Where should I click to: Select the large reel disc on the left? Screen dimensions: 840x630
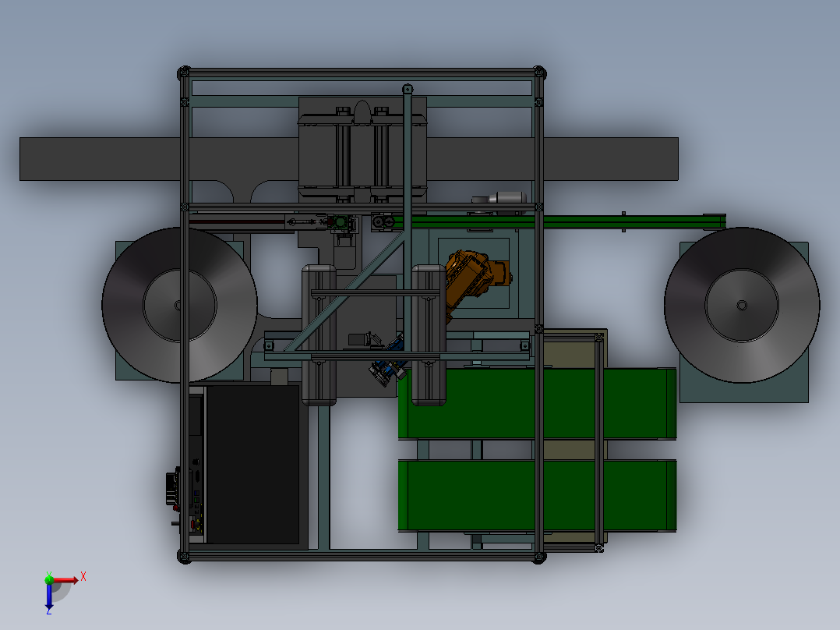click(x=179, y=305)
